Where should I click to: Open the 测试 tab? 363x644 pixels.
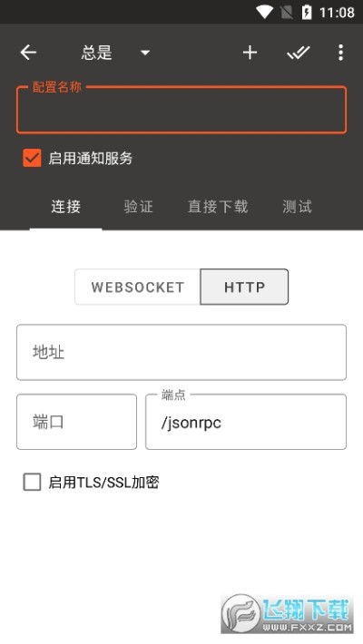(297, 207)
